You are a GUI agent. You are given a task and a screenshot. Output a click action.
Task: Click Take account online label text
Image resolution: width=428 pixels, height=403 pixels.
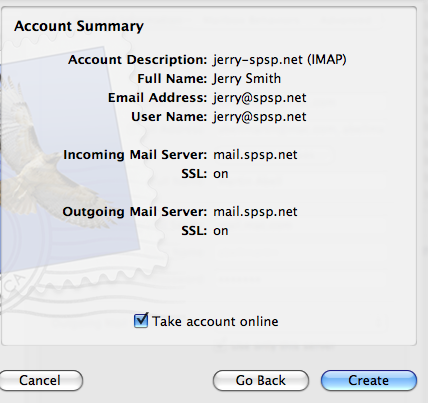pyautogui.click(x=215, y=322)
